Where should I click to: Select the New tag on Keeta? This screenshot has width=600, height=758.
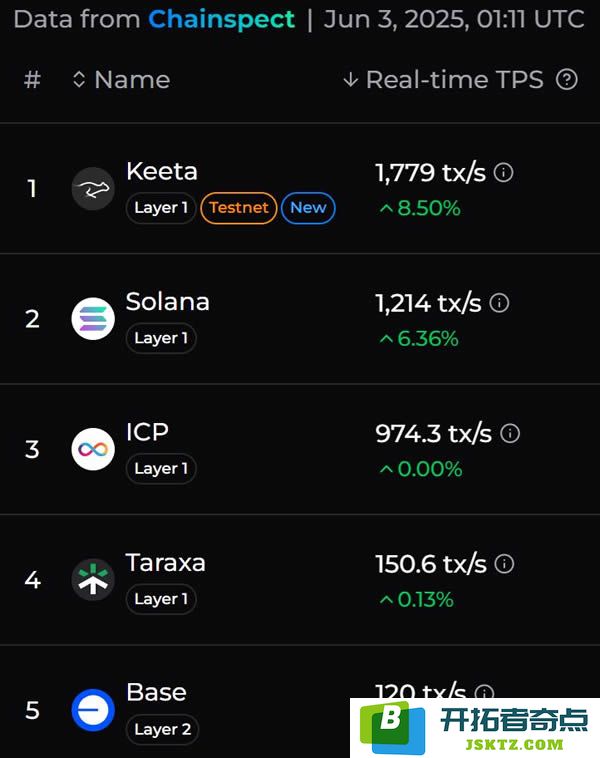pos(308,208)
